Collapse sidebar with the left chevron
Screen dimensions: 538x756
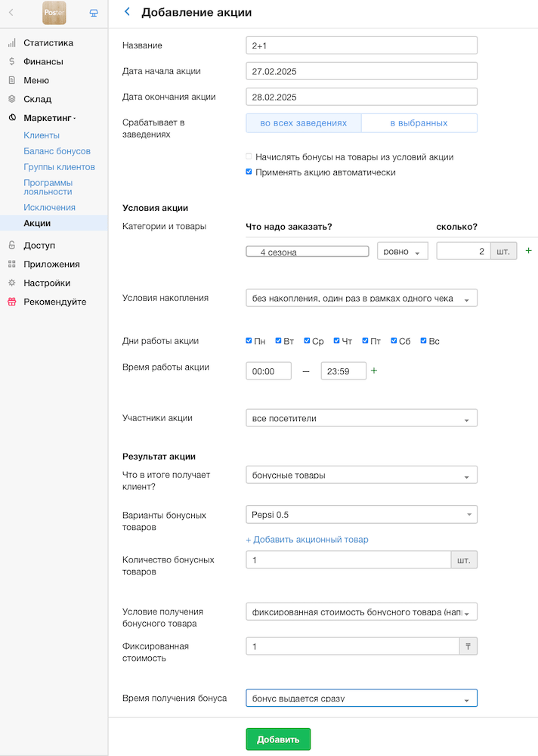[x=11, y=13]
